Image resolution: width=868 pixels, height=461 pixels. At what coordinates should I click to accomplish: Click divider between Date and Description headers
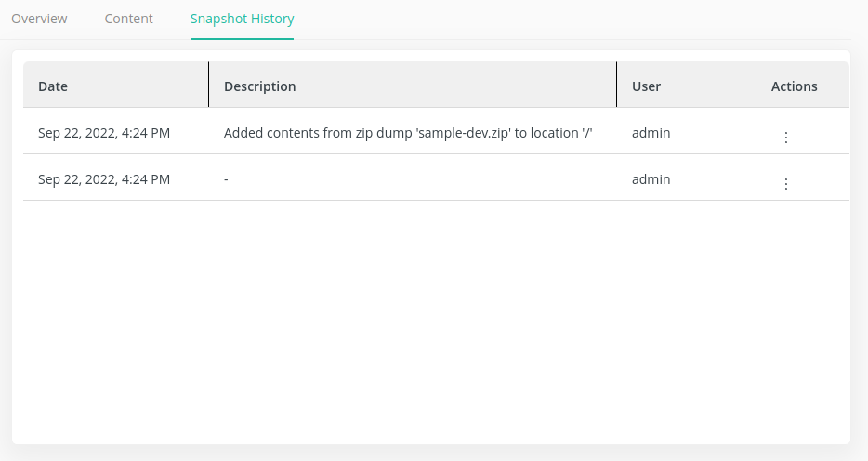[x=208, y=85]
